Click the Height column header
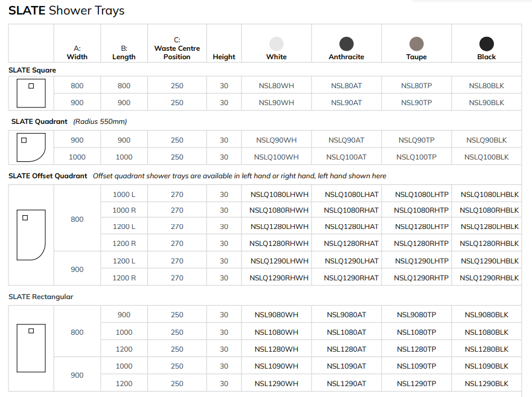 [224, 57]
